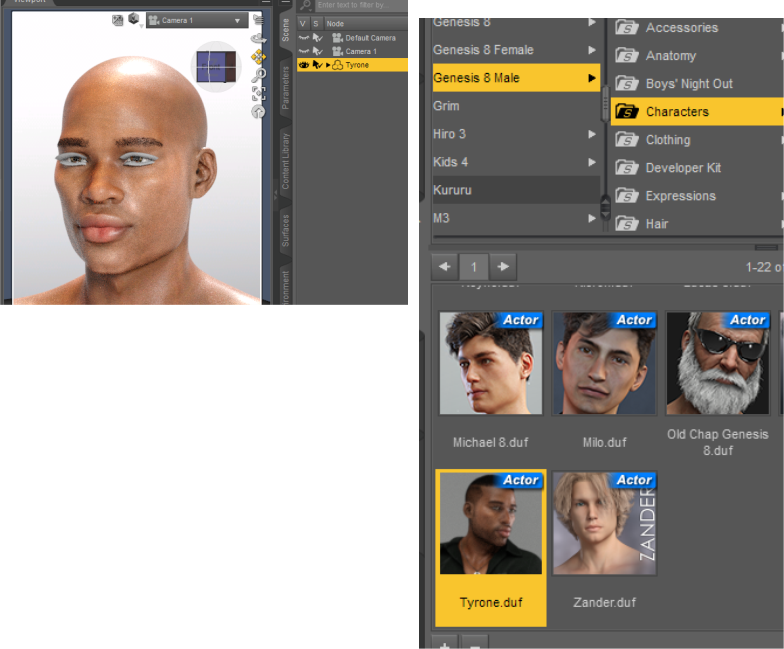Expand the Genesis 8 Male submenu arrow
This screenshot has width=784, height=649.
pyautogui.click(x=592, y=78)
